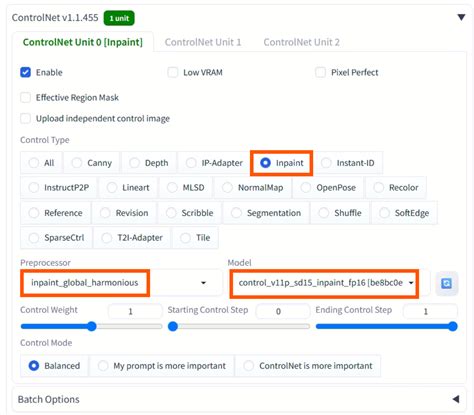
Task: Switch to the ControlNet Unit 1 tab
Action: coord(203,42)
